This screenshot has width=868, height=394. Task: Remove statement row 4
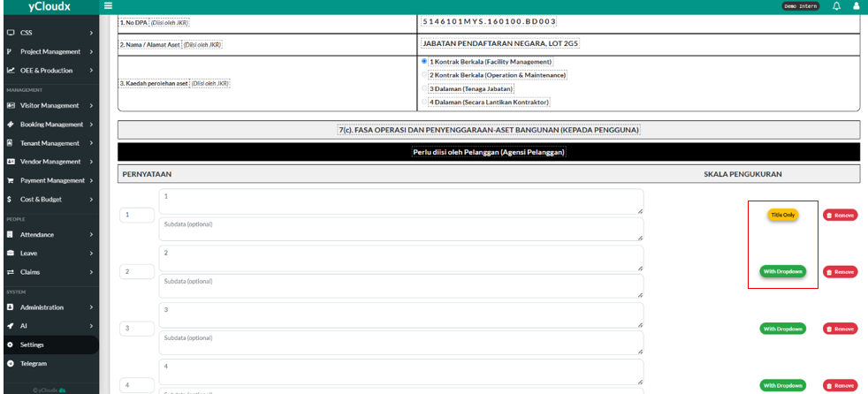[840, 385]
